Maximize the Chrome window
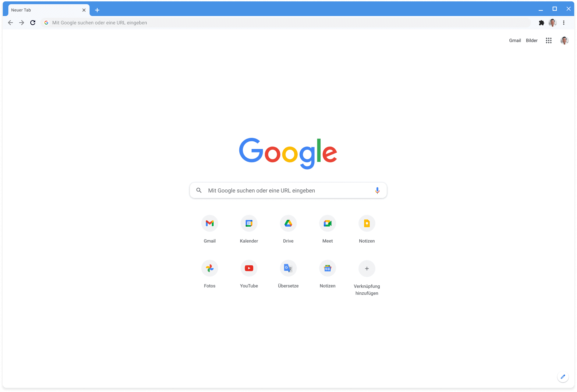 pyautogui.click(x=555, y=9)
